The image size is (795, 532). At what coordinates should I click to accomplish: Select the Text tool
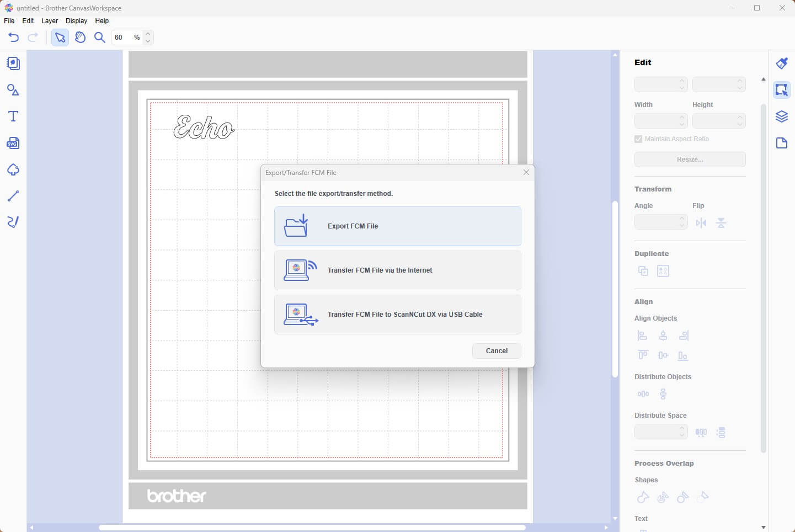pos(13,116)
